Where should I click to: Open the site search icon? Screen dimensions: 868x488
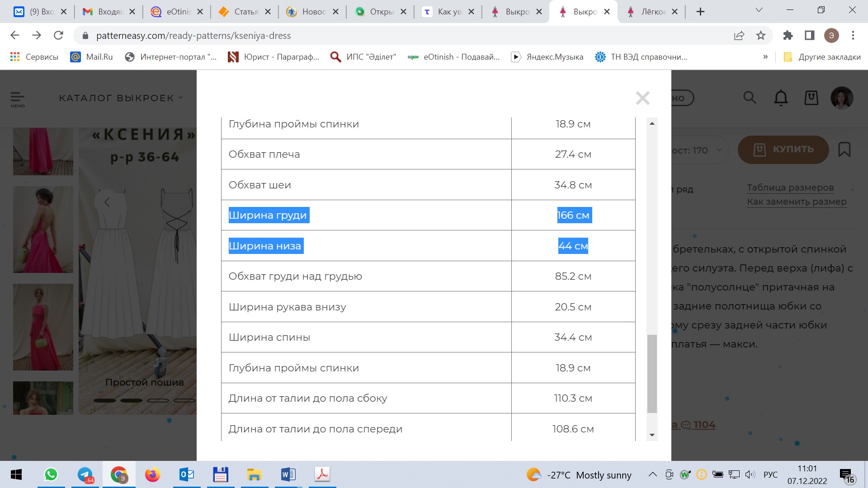(x=750, y=98)
